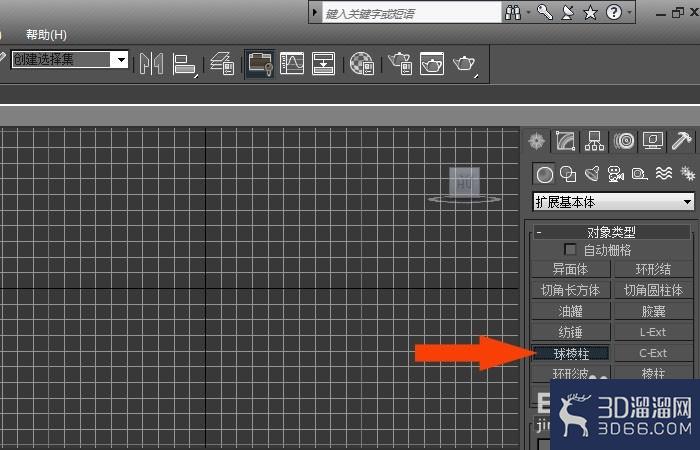Switch to the Display panel tab
700x450 pixels.
[653, 141]
